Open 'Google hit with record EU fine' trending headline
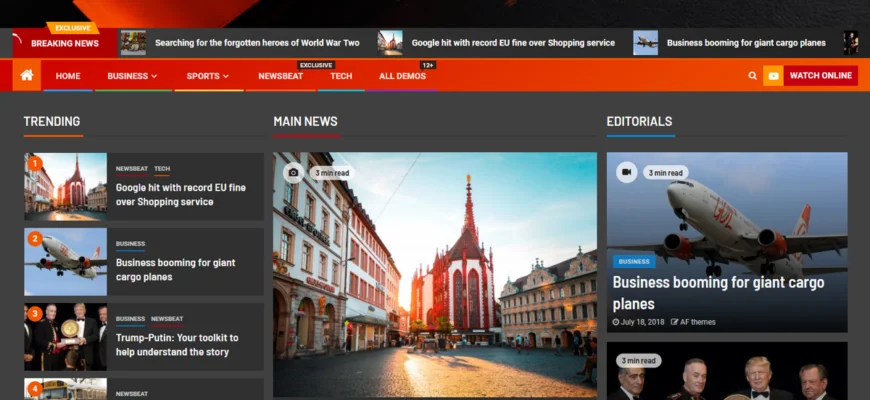Image resolution: width=870 pixels, height=400 pixels. [x=180, y=194]
